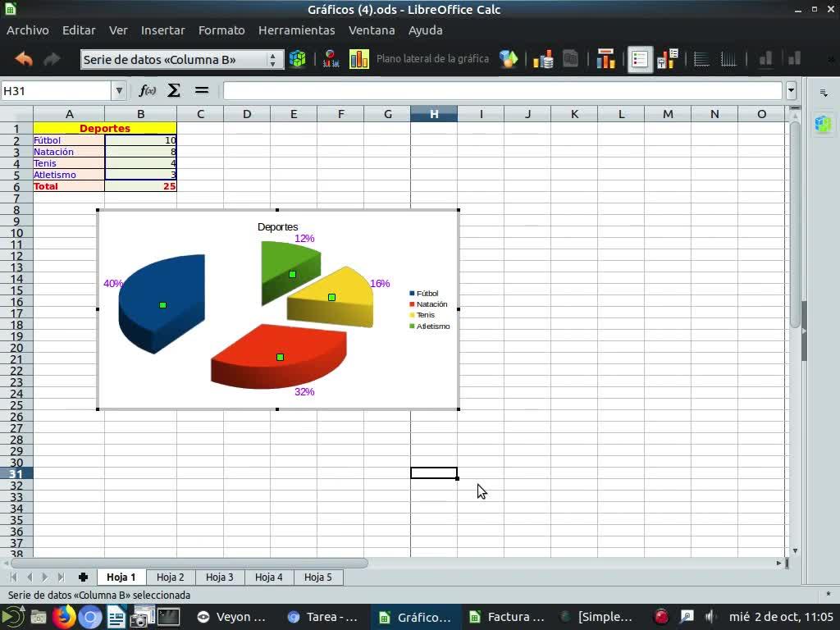This screenshot has height=630, width=840.
Task: Open the Insertar menu
Action: [x=163, y=30]
